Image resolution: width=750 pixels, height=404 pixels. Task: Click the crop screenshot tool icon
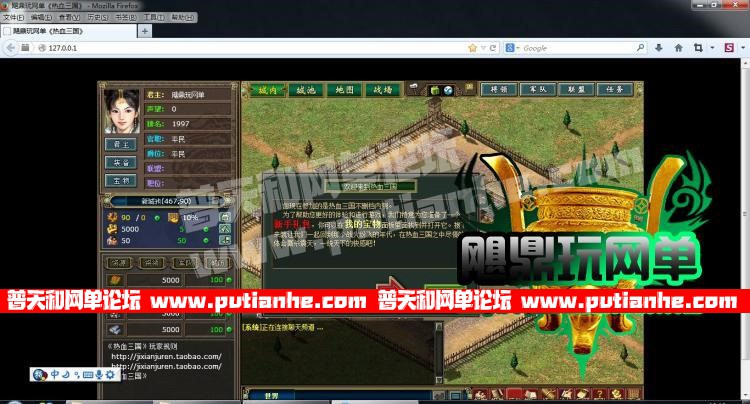click(698, 48)
